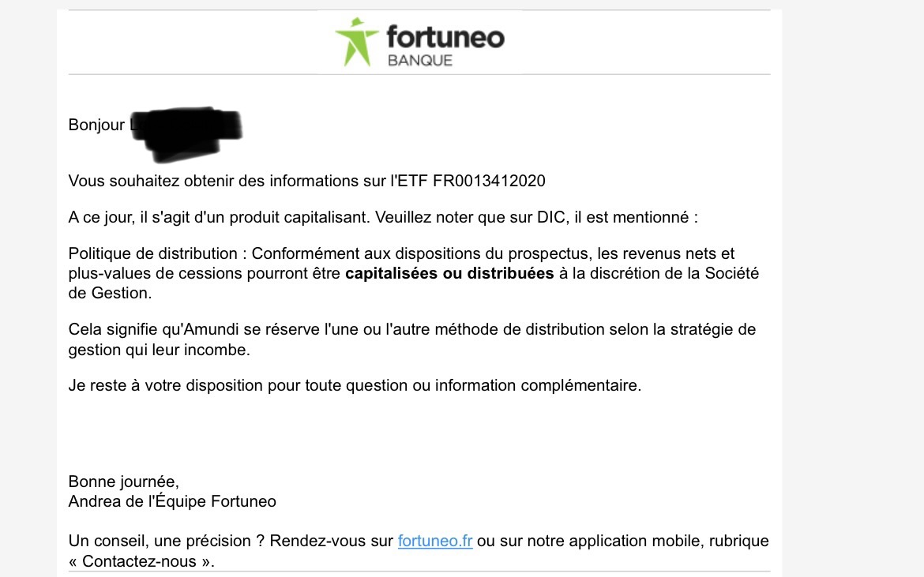Click the BANQUE text under the logo
Screen dimensions: 924x577
[420, 61]
